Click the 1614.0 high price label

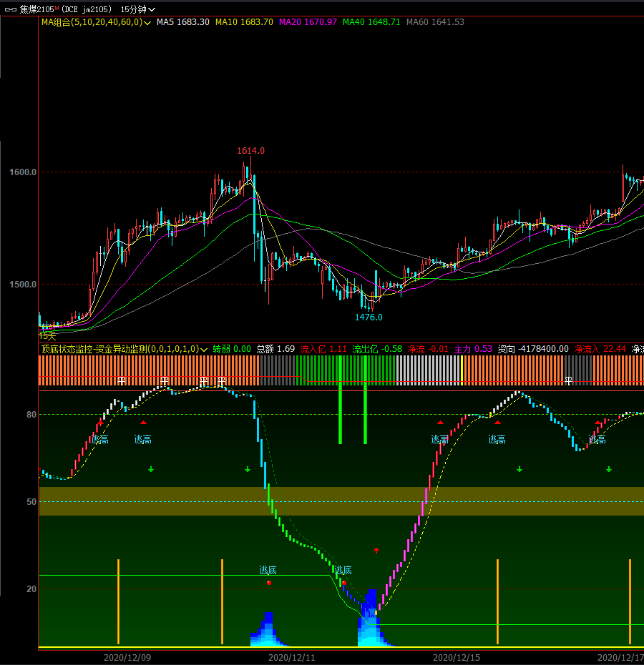pyautogui.click(x=250, y=151)
